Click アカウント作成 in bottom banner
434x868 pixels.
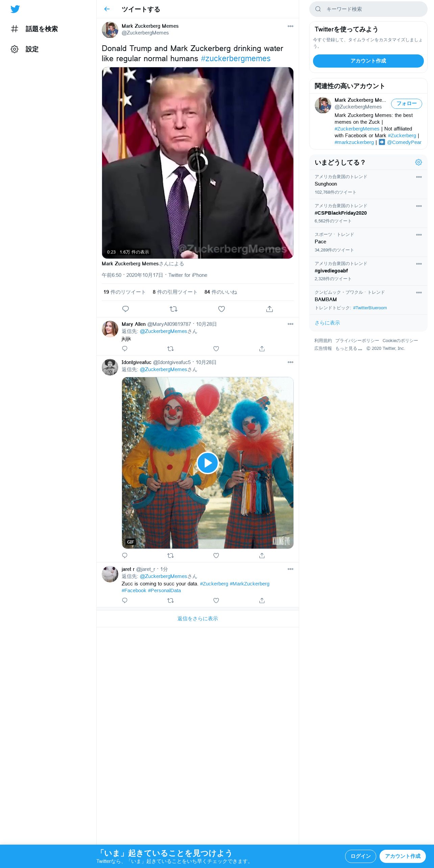tap(403, 856)
